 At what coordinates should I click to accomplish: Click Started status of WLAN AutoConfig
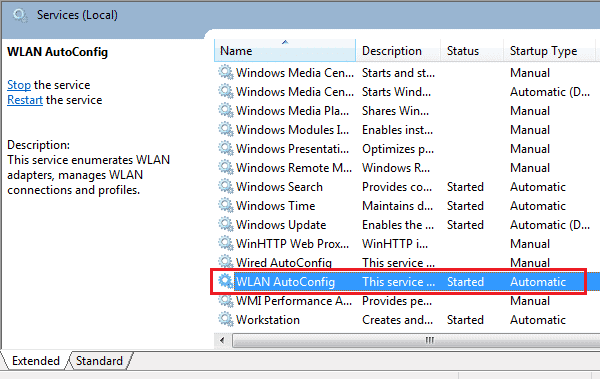pyautogui.click(x=465, y=281)
